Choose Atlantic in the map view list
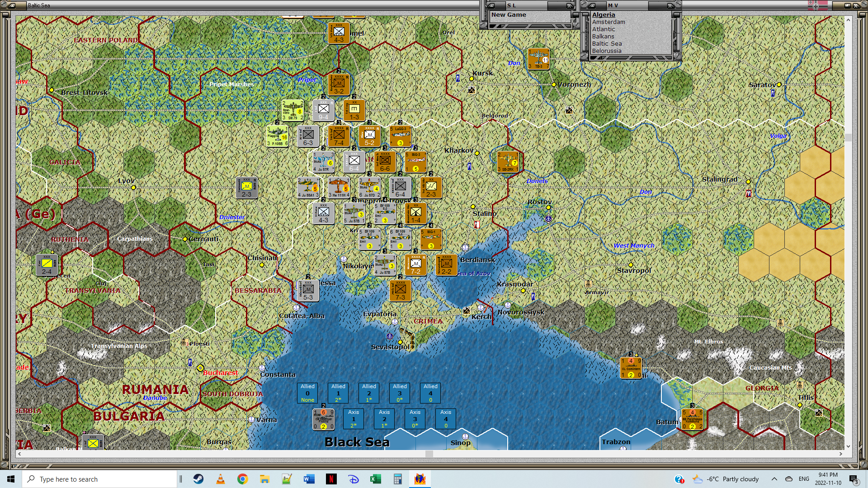Viewport: 868px width, 488px height. click(604, 29)
